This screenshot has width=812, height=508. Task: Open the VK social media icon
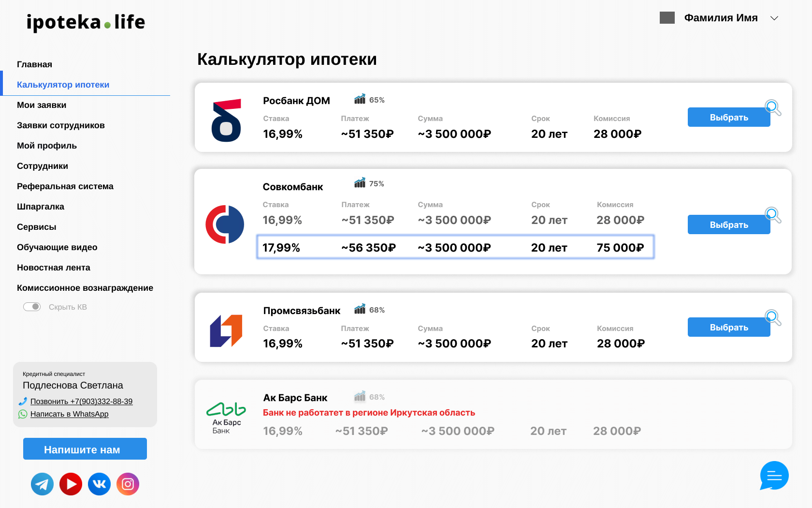(x=99, y=484)
